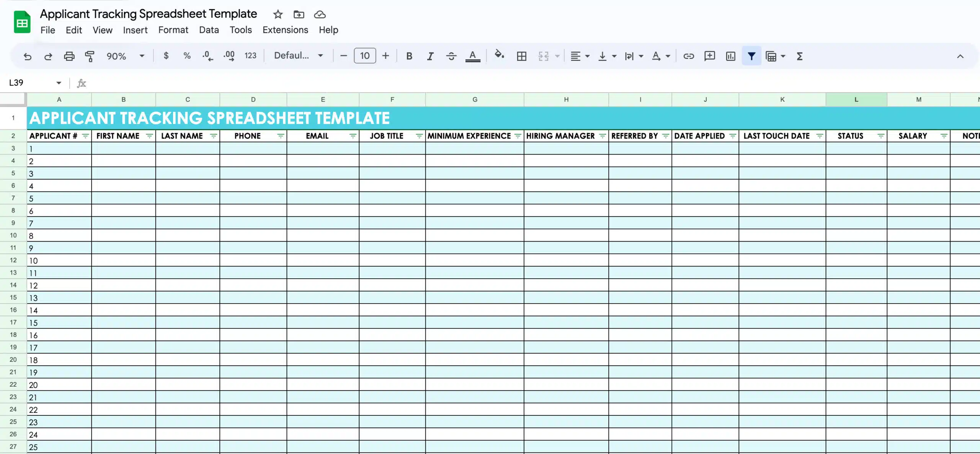Decrease font size with minus button

[343, 56]
